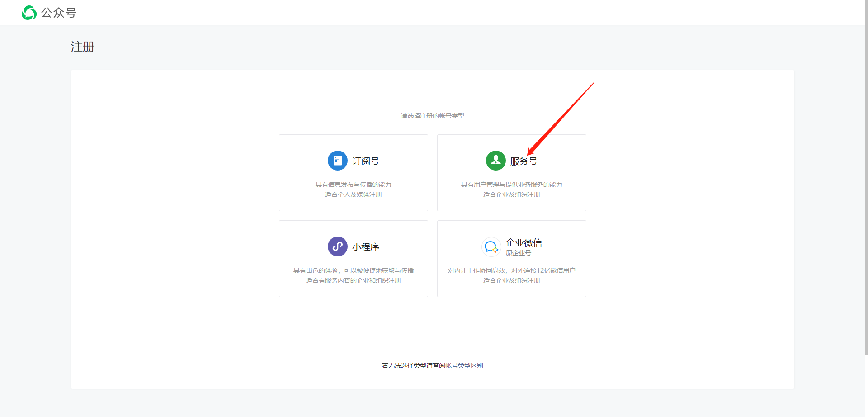This screenshot has height=417, width=868.
Task: Click the page vertical scrollbar
Action: (866, 178)
